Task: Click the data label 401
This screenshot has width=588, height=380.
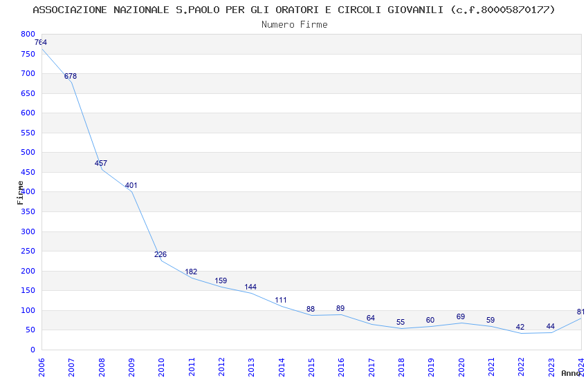Action: 131,185
